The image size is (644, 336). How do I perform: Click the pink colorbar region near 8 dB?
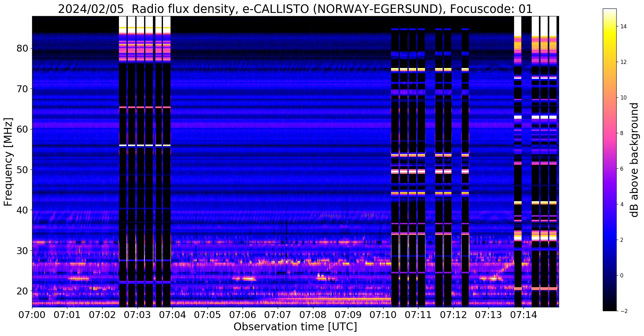pos(609,134)
